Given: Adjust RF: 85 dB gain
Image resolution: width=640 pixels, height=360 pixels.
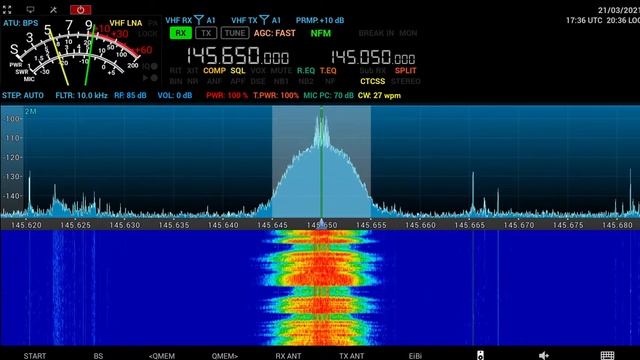Looking at the screenshot, I should click(x=130, y=96).
